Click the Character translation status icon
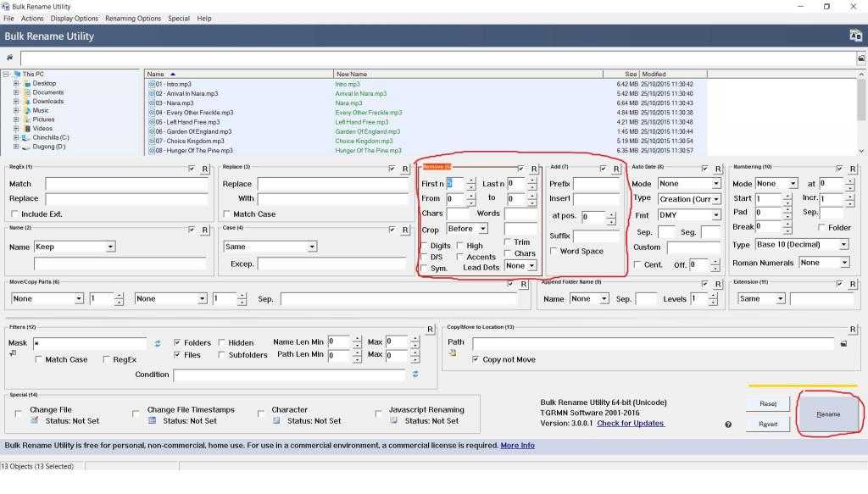This screenshot has width=868, height=494. coord(276,420)
